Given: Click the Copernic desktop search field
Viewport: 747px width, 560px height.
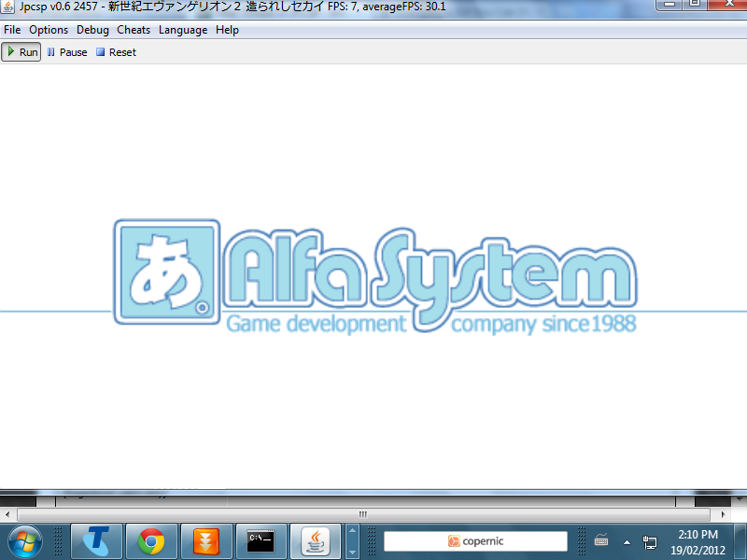Looking at the screenshot, I should (475, 541).
